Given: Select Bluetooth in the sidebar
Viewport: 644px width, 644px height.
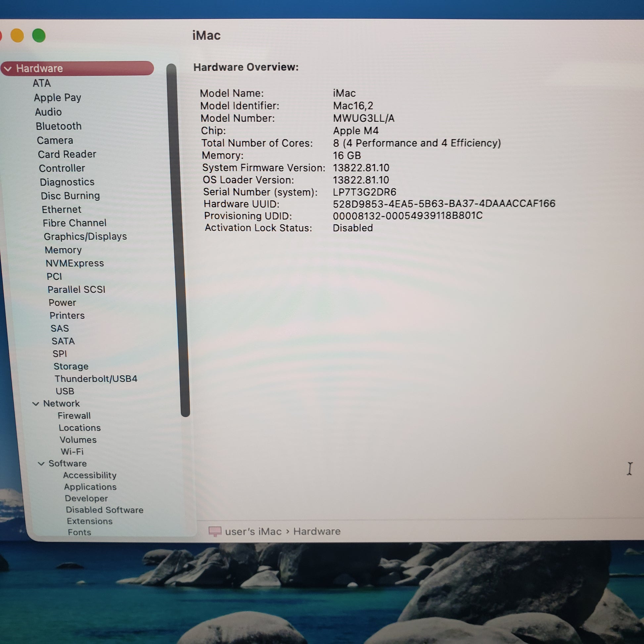Looking at the screenshot, I should pos(59,126).
